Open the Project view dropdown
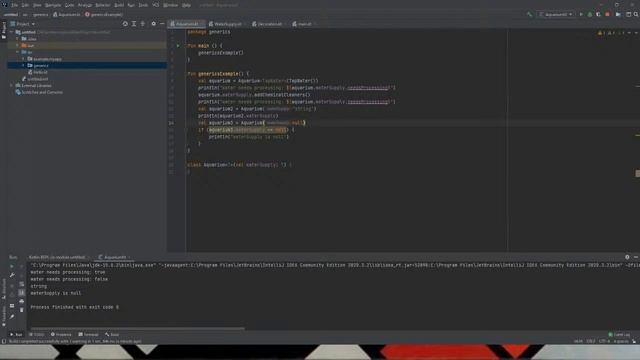640x360 pixels. [23, 24]
